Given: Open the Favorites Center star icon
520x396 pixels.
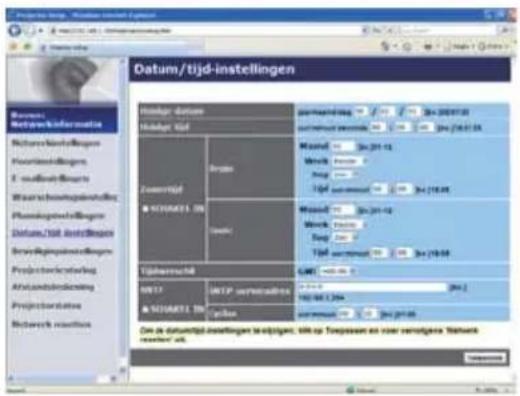Looking at the screenshot, I should 14,47.
